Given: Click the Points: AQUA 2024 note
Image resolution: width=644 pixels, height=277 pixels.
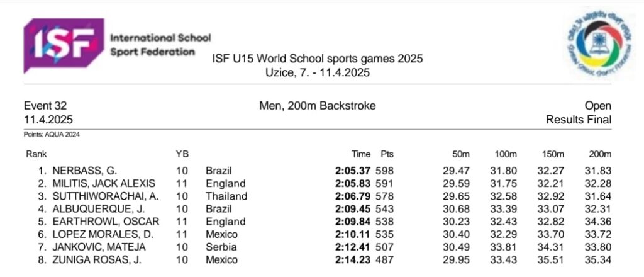Looking at the screenshot, I should (x=52, y=134).
